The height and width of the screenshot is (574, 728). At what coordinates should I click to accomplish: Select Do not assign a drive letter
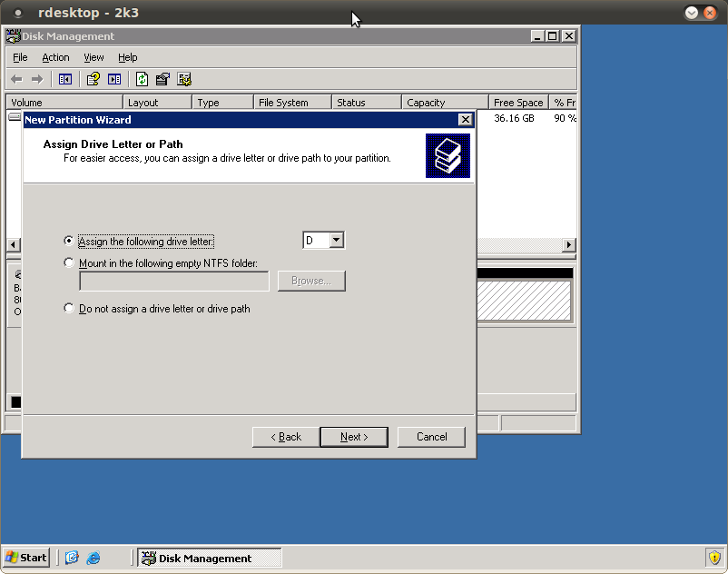69,308
